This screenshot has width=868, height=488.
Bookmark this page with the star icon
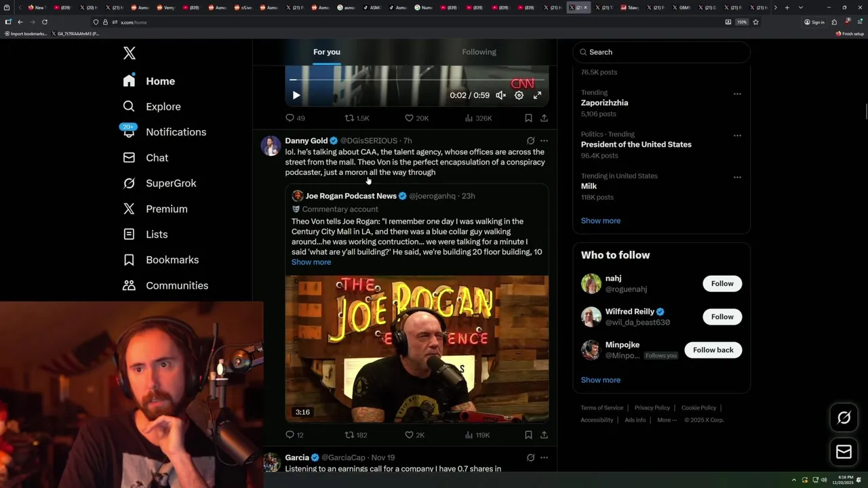(755, 22)
